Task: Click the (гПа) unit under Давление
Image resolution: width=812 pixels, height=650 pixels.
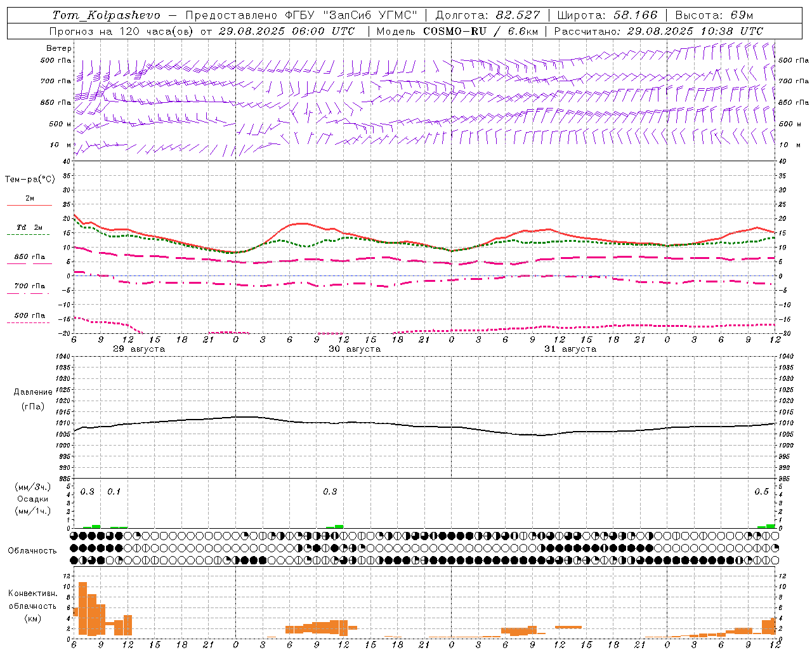Action: point(32,407)
